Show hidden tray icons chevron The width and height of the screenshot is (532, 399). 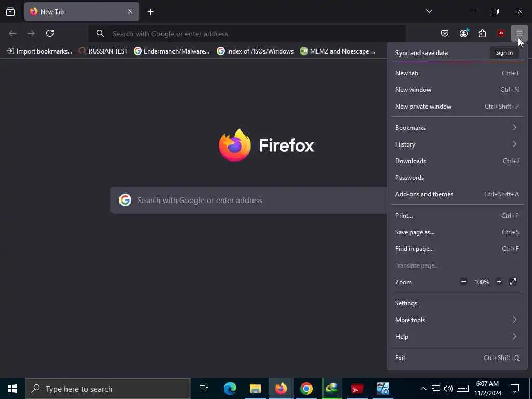423,389
